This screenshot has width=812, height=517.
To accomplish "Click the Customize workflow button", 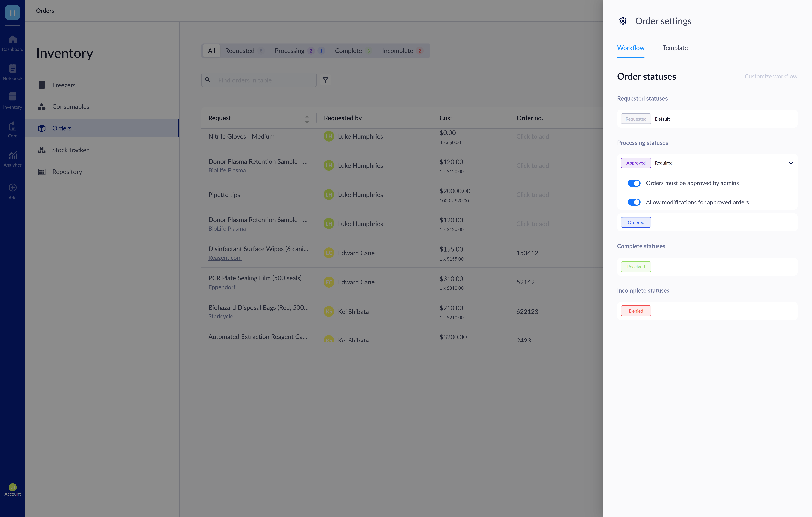I will tap(771, 76).
